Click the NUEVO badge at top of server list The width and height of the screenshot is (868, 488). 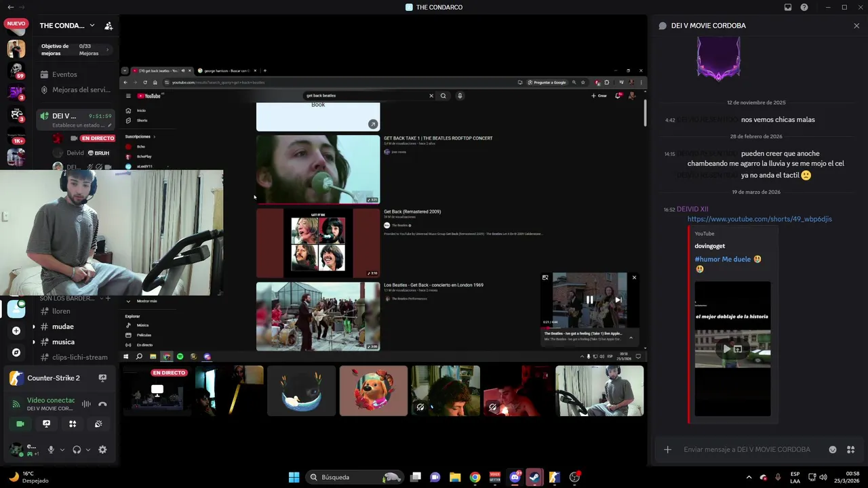[x=16, y=23]
